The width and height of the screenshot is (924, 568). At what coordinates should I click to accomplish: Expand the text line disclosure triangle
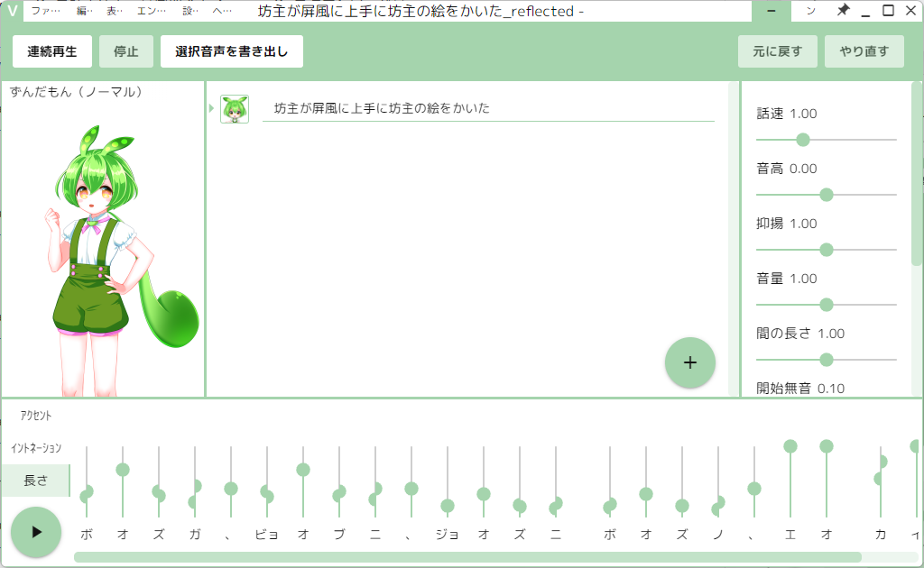click(x=211, y=108)
